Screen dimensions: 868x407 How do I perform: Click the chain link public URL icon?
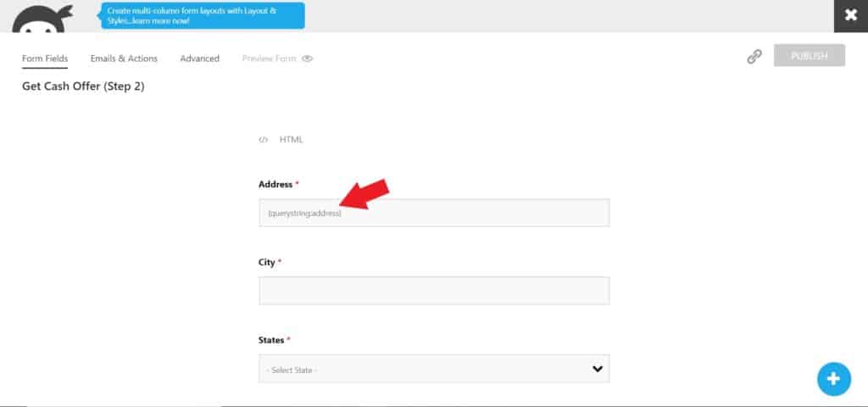[x=754, y=57]
